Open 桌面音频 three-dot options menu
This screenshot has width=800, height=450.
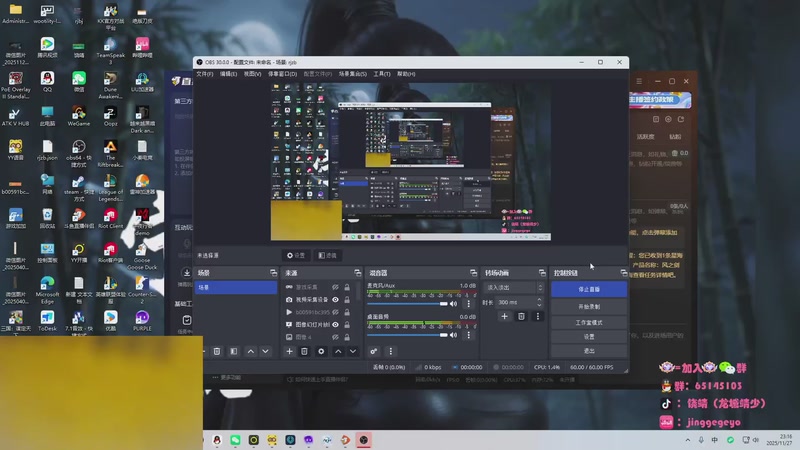(x=468, y=335)
